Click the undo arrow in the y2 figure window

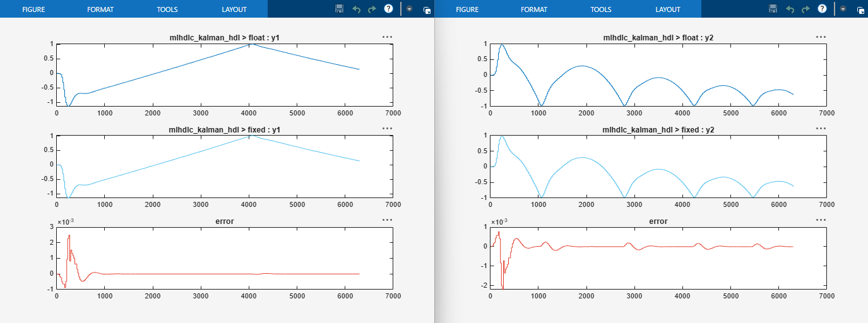[x=790, y=9]
